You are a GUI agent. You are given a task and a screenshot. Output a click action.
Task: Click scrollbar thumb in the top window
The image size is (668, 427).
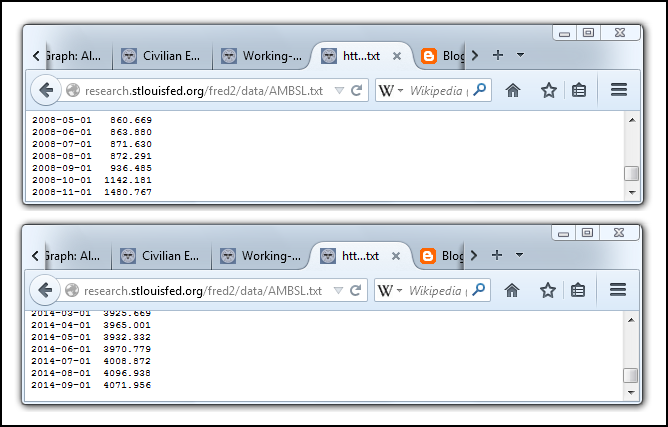coord(631,173)
